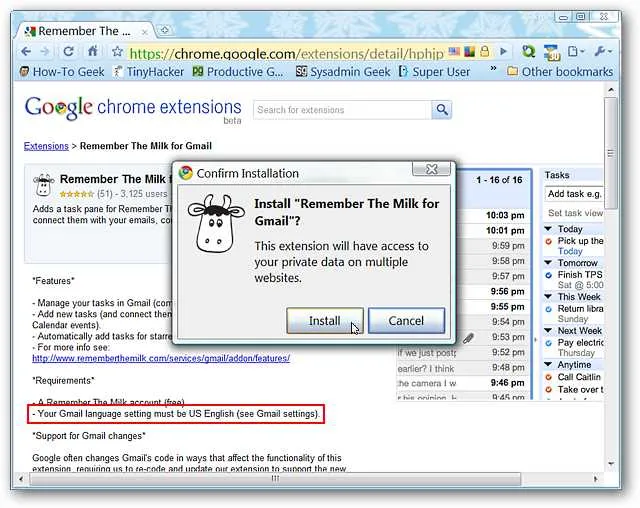
Task: Open the Sysadmin Geek bookmark
Action: [x=343, y=72]
